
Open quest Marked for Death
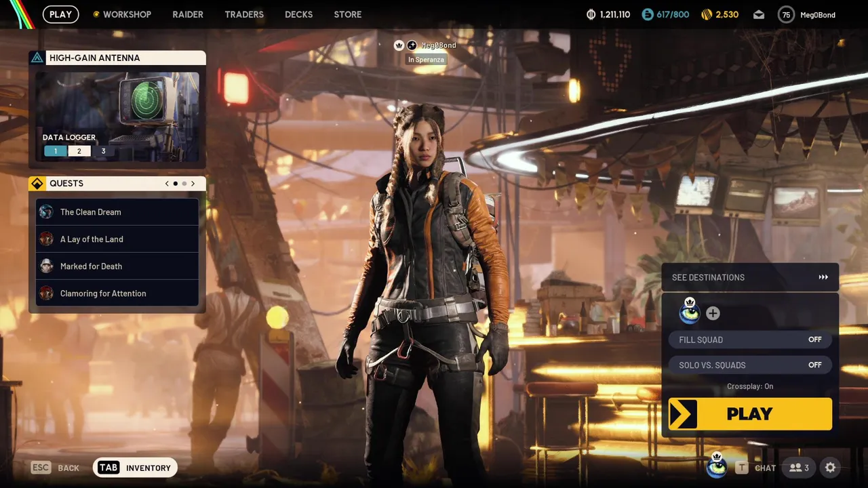tap(117, 266)
